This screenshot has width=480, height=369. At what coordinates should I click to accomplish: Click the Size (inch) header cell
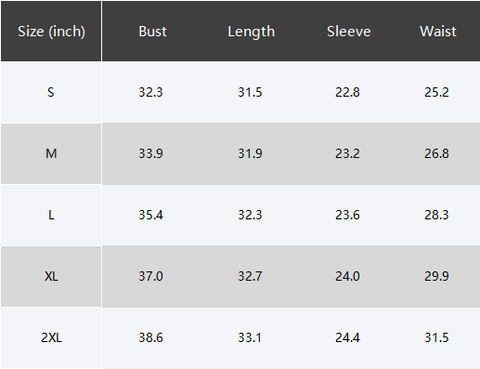(51, 32)
